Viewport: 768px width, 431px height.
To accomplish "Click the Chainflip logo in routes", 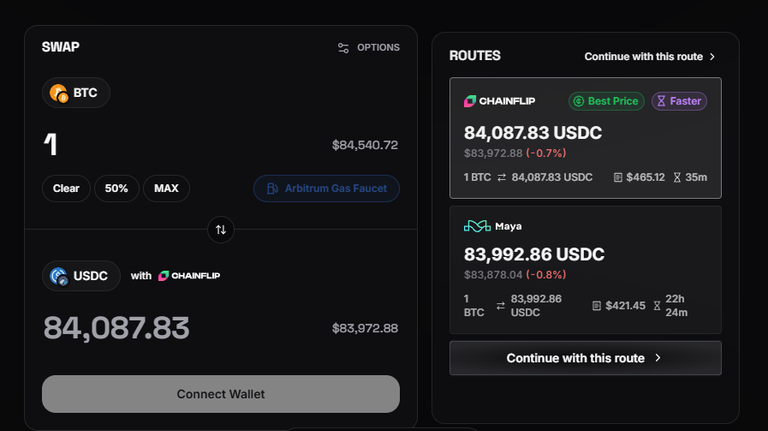I will 500,101.
